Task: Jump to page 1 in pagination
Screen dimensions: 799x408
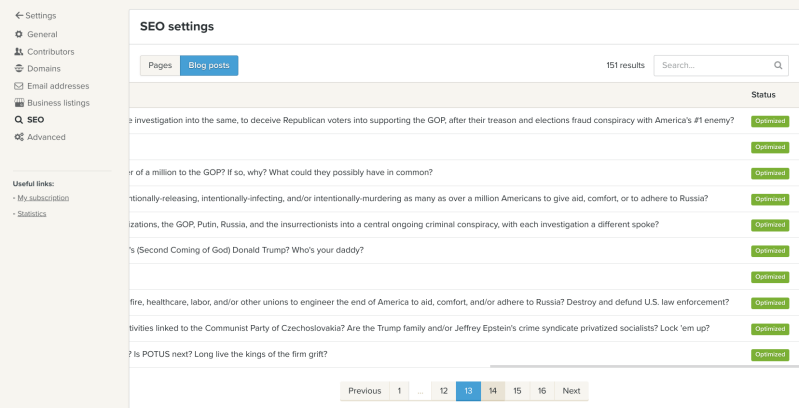Action: click(399, 391)
